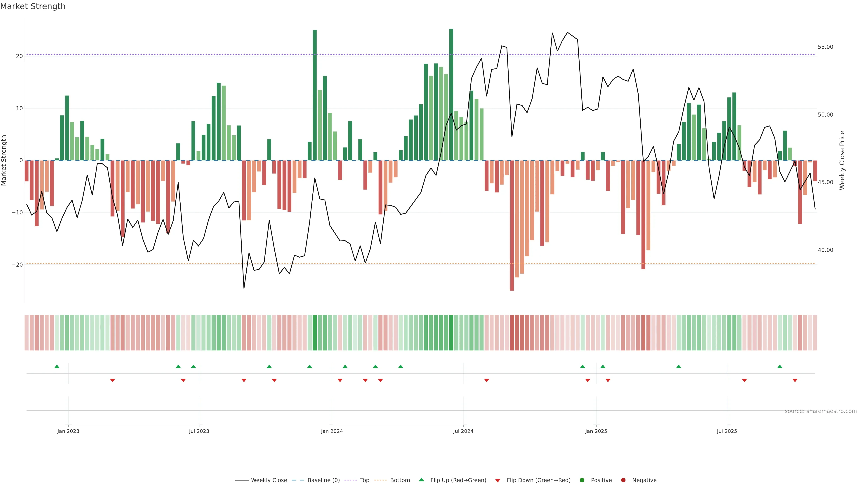Screen dimensions: 868x488
Task: Click the Flip Up green triangle legend icon
Action: [x=421, y=480]
